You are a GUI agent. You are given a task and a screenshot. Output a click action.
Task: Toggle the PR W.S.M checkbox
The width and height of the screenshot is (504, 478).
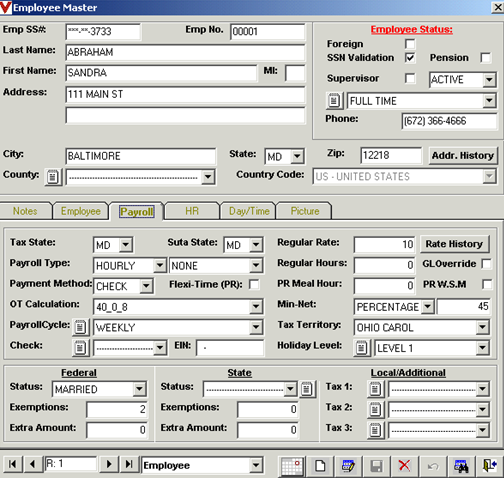coord(487,284)
